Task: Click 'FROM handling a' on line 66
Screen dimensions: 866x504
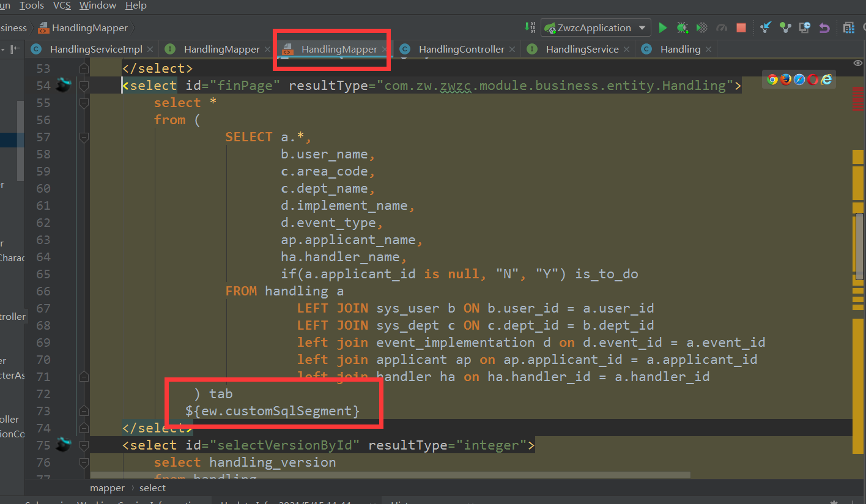Action: coord(284,291)
